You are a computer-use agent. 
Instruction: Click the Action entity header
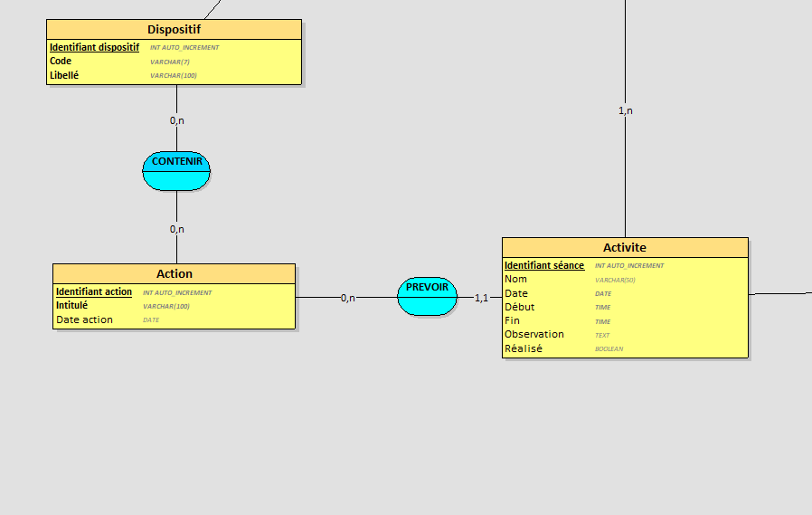coord(174,273)
